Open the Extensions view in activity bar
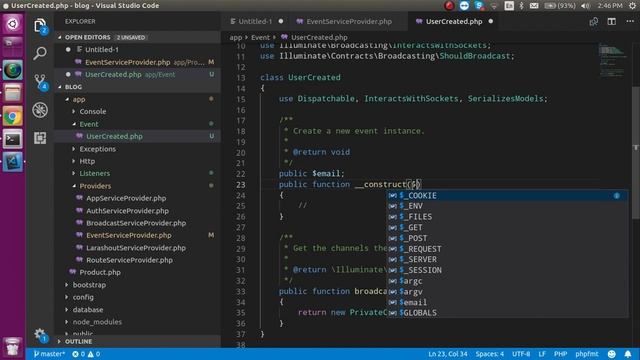 (x=40, y=138)
